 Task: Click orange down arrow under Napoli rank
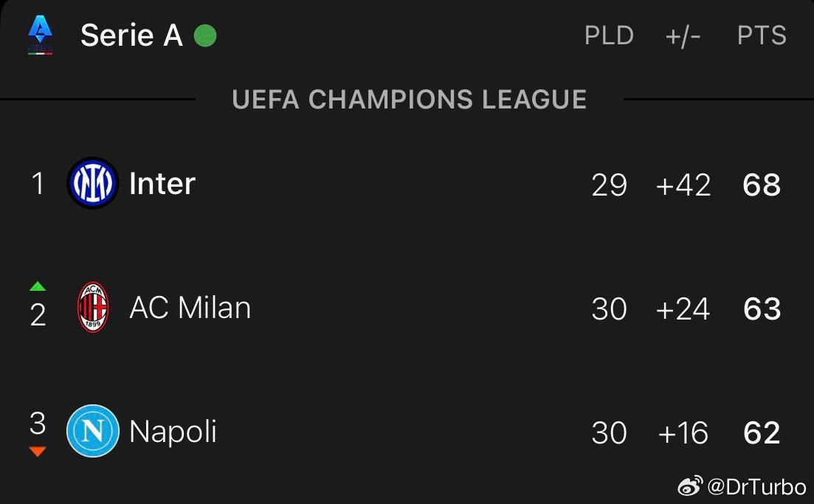38,452
